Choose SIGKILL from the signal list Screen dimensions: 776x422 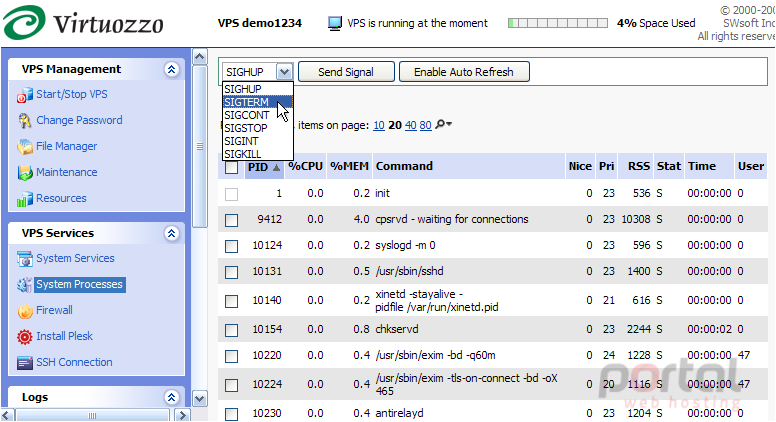click(258, 154)
